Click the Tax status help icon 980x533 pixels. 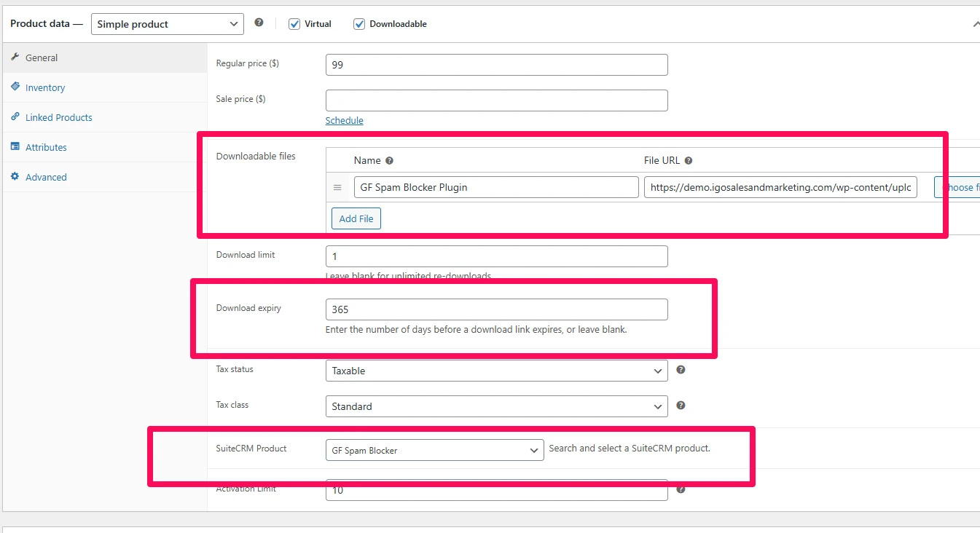click(x=681, y=370)
